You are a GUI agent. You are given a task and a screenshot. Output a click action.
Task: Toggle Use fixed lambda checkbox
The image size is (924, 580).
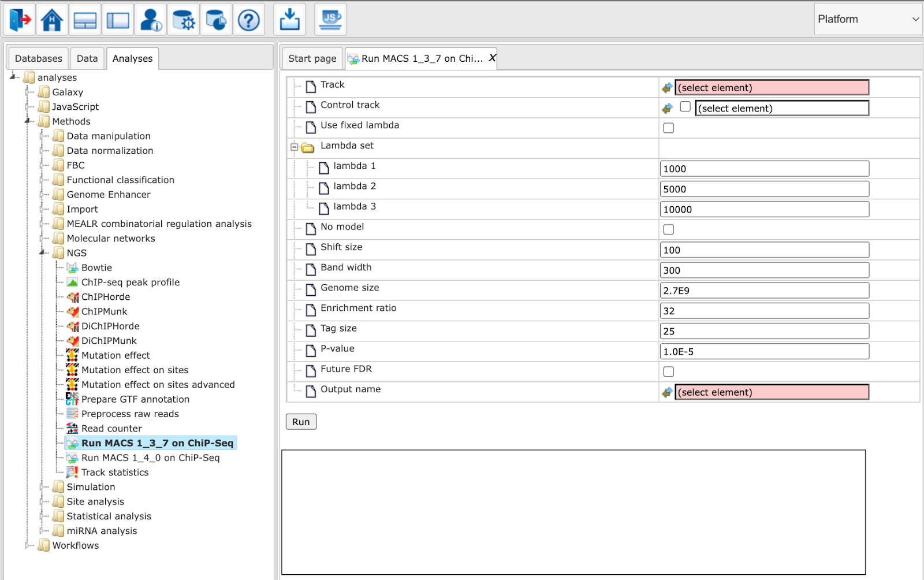click(669, 128)
